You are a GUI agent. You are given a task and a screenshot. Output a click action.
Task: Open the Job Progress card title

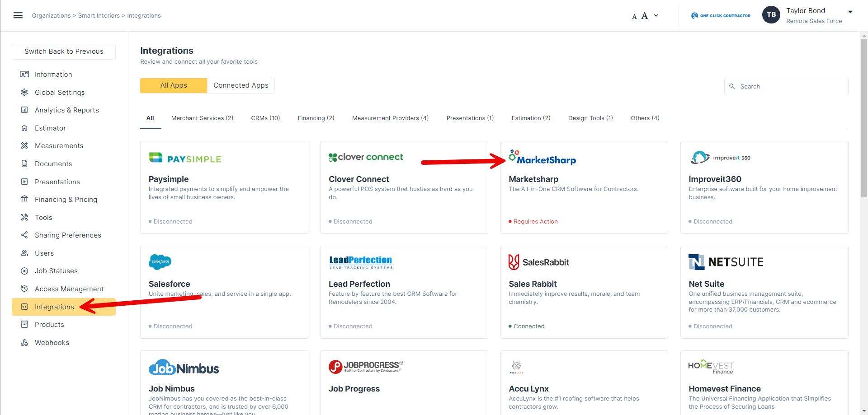click(354, 389)
